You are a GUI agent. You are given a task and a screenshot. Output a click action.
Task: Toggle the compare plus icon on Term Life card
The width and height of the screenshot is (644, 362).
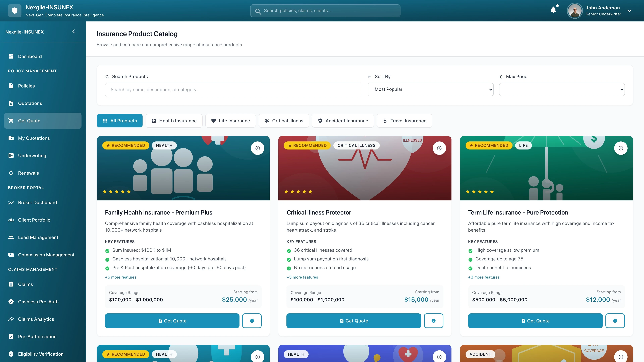click(x=621, y=148)
